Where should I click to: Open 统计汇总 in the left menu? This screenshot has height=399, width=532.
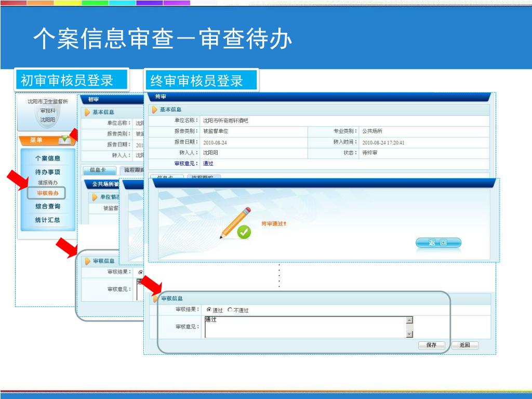tap(47, 220)
